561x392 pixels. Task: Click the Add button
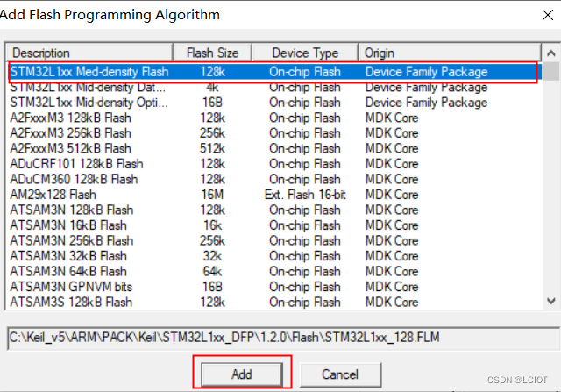tap(242, 374)
